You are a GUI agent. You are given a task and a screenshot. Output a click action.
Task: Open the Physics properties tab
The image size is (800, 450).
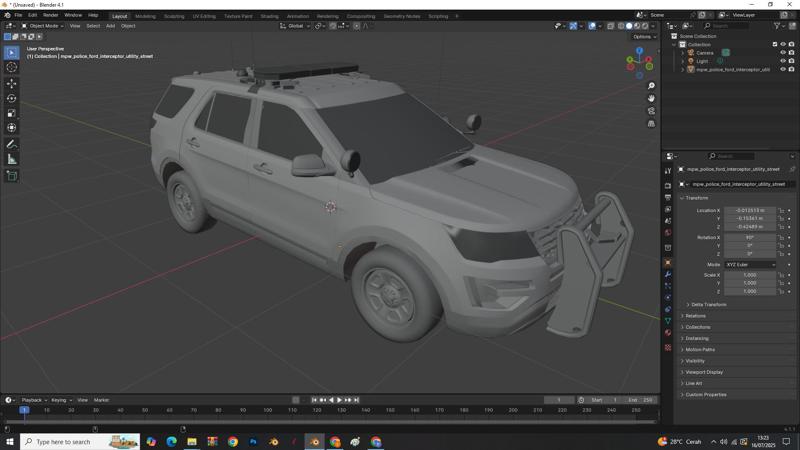tap(668, 297)
